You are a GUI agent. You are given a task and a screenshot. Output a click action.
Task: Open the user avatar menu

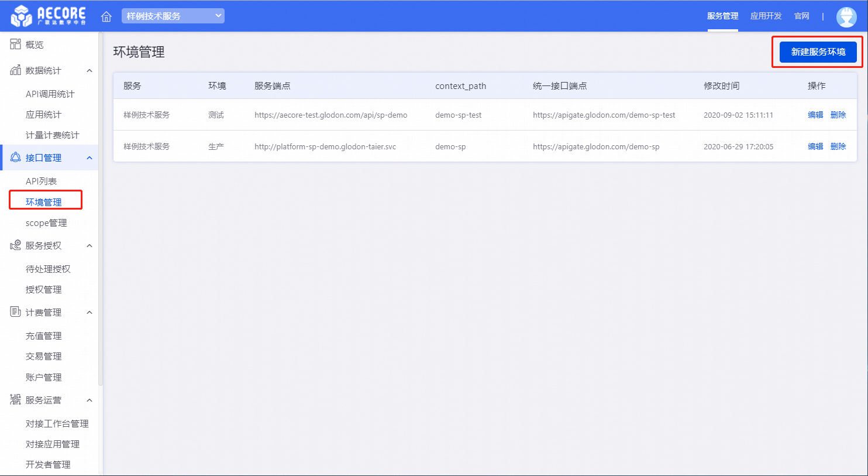pos(846,16)
